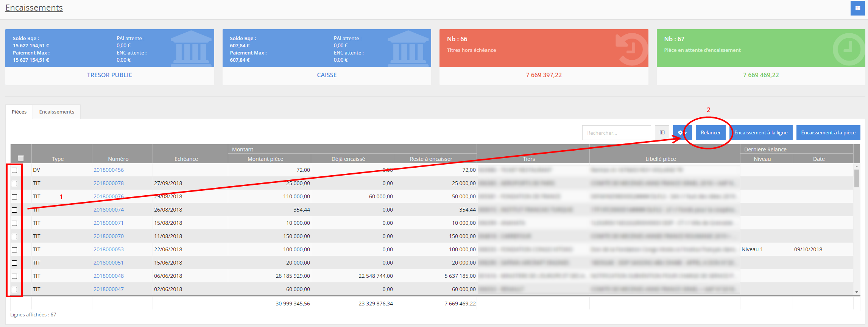The height and width of the screenshot is (327, 868).
Task: Sort table by Echéance column header
Action: point(186,159)
